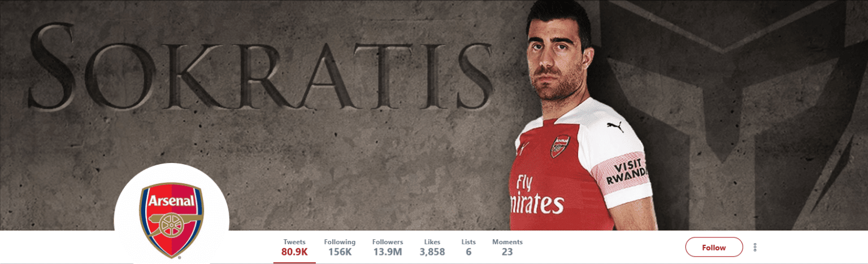Click the 3,858 likes count
The width and height of the screenshot is (868, 264).
coord(432,252)
